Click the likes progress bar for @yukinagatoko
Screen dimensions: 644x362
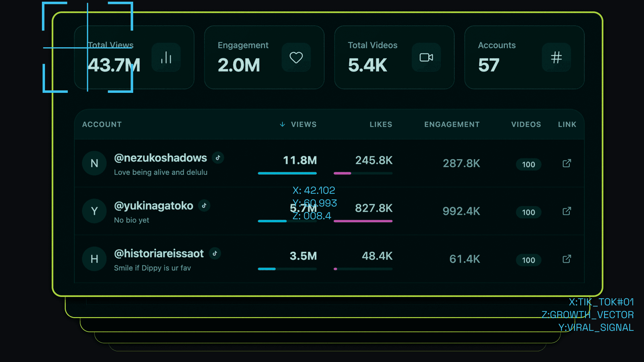(x=363, y=221)
